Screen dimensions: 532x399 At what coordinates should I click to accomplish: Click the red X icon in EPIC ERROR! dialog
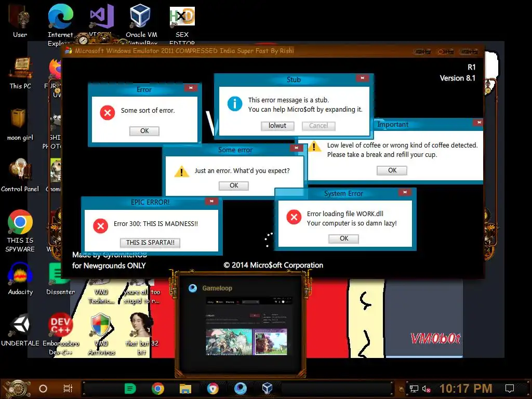(x=101, y=226)
